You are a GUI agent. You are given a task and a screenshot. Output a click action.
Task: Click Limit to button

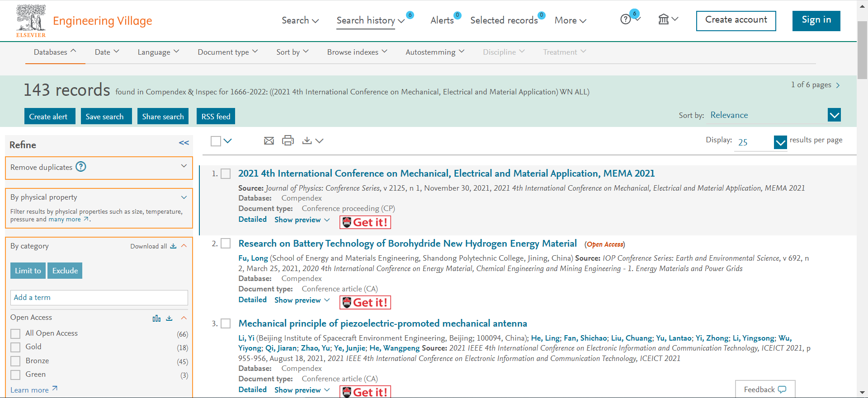[28, 271]
